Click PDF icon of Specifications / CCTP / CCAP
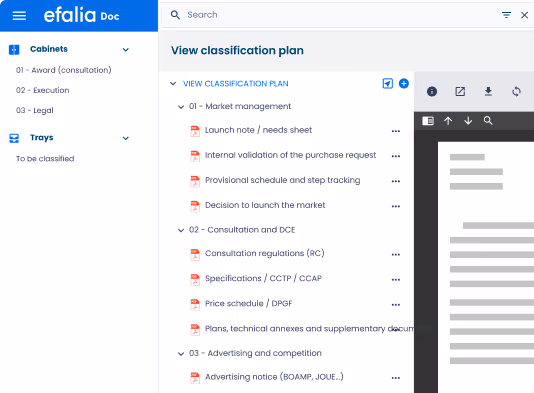The height and width of the screenshot is (393, 534). pyautogui.click(x=195, y=280)
